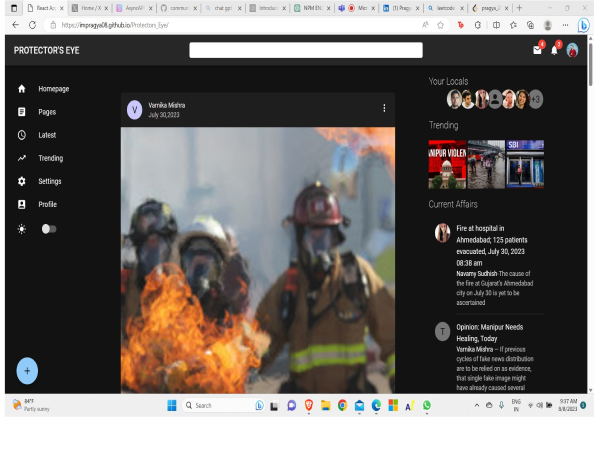
Task: Click the search box in the header
Action: click(306, 50)
